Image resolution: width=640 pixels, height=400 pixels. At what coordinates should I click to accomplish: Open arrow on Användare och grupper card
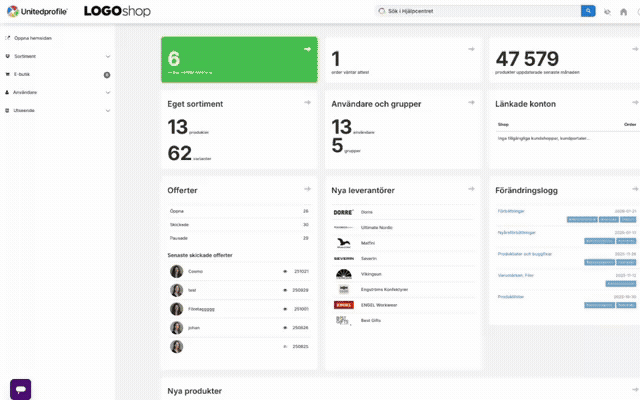point(471,102)
